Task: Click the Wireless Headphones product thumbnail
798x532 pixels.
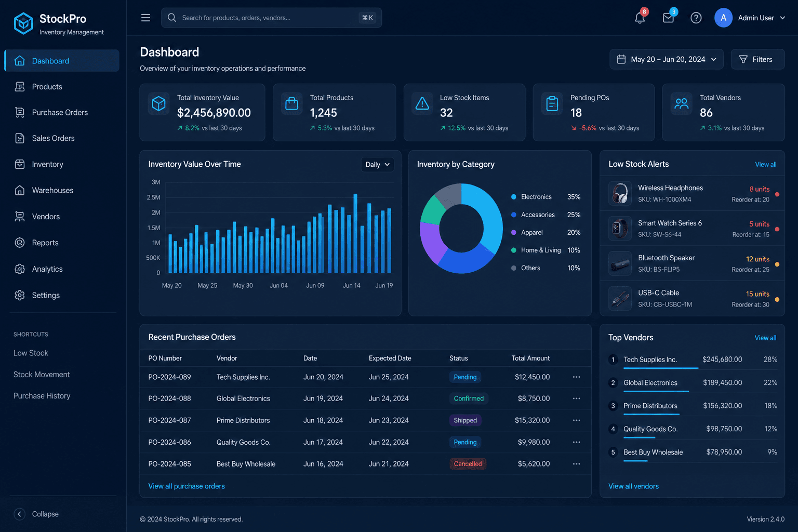Action: click(620, 193)
